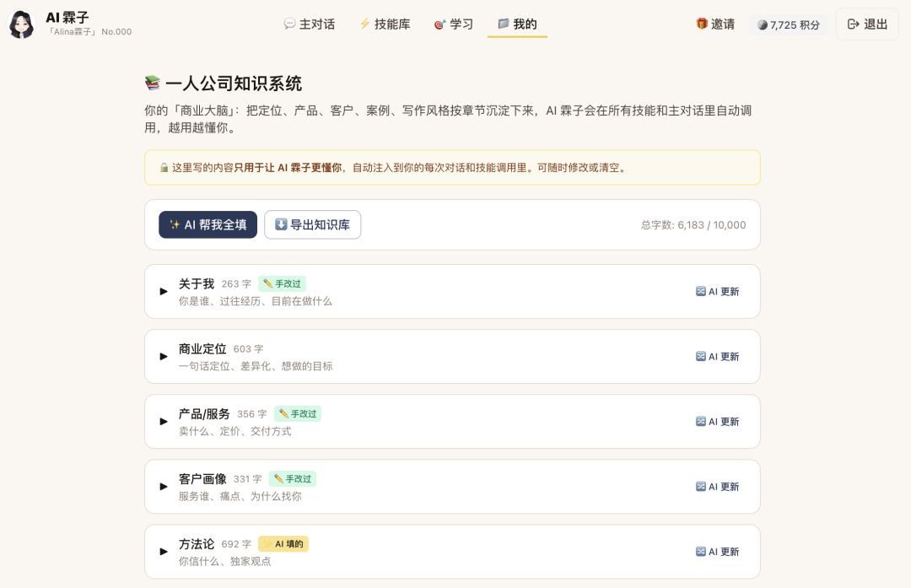Image resolution: width=911 pixels, height=588 pixels.
Task: Click description 卖什么、定价、交付方式
Action: pos(234,431)
